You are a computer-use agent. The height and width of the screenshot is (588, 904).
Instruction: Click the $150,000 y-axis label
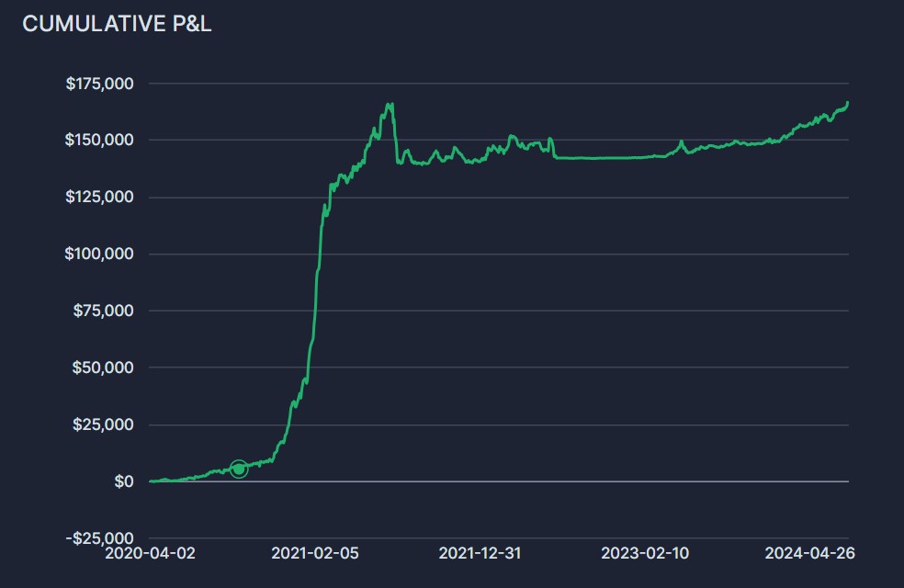tap(99, 140)
